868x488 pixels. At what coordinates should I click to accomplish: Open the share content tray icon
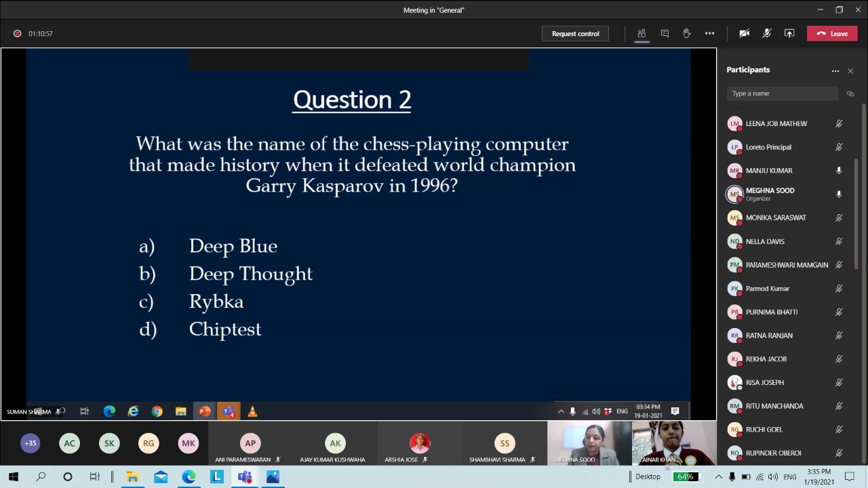[789, 33]
